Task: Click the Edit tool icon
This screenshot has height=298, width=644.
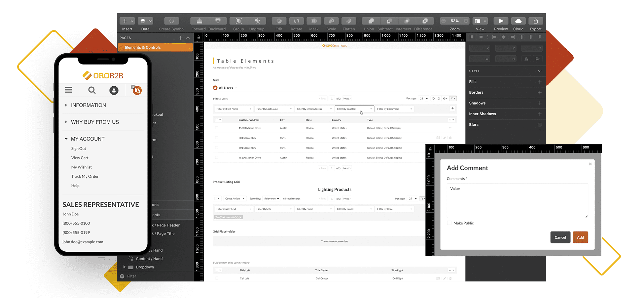Action: click(279, 21)
